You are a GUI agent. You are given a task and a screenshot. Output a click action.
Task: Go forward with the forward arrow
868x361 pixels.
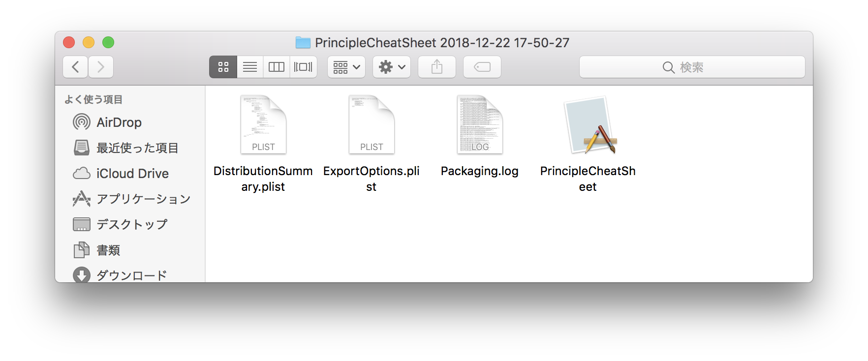click(x=101, y=67)
